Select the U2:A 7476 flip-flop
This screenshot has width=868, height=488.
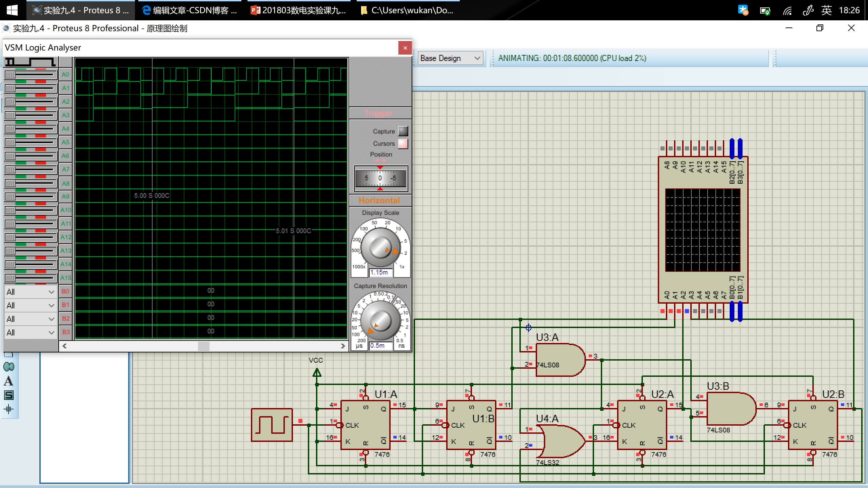pos(642,425)
